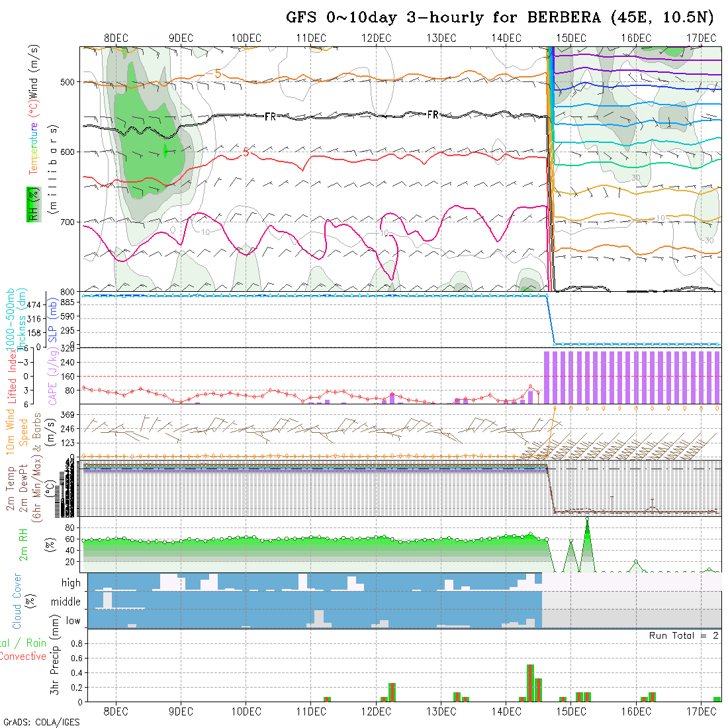Select the 10DEC label on the bottom axis
Viewport: 728px width, 728px height.
click(x=246, y=711)
